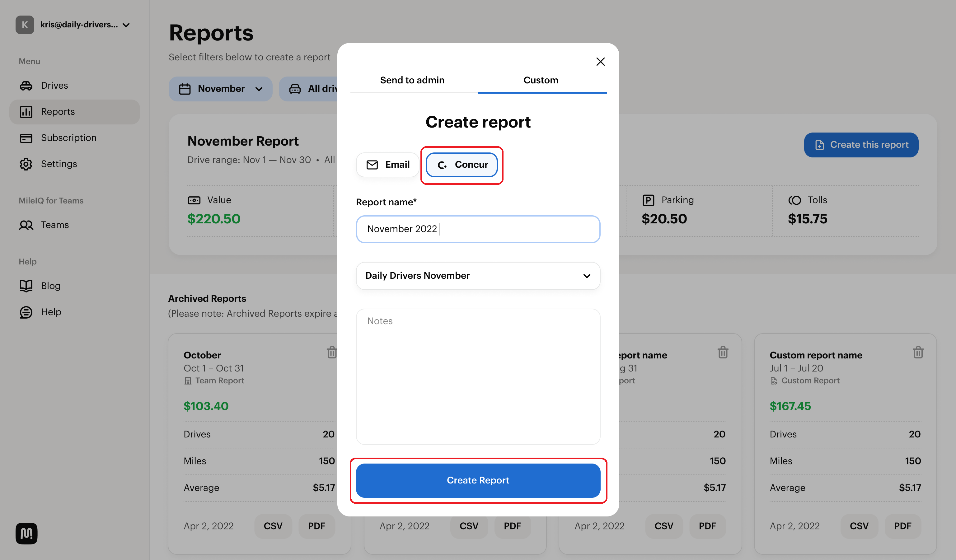Click the car icon beside Drives
This screenshot has width=956, height=560.
pos(26,86)
